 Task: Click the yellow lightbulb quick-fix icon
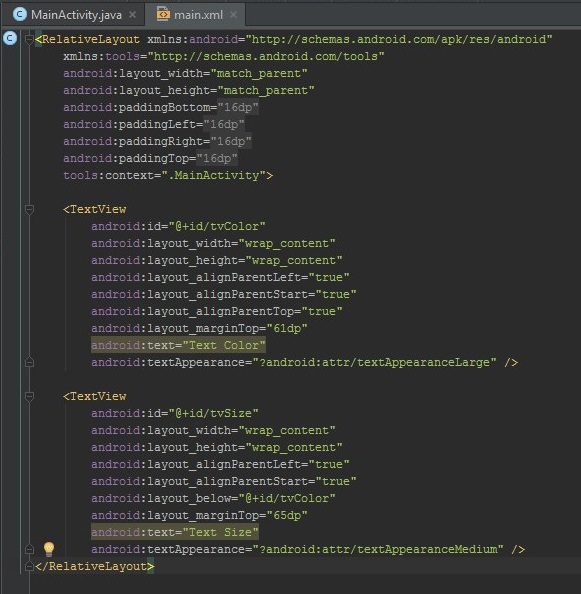(x=49, y=549)
